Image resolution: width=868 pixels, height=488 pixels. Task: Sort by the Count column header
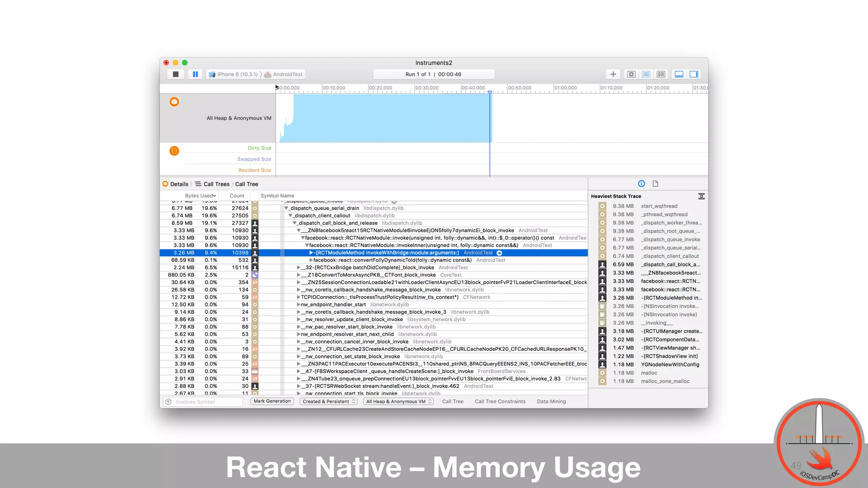[x=237, y=196]
